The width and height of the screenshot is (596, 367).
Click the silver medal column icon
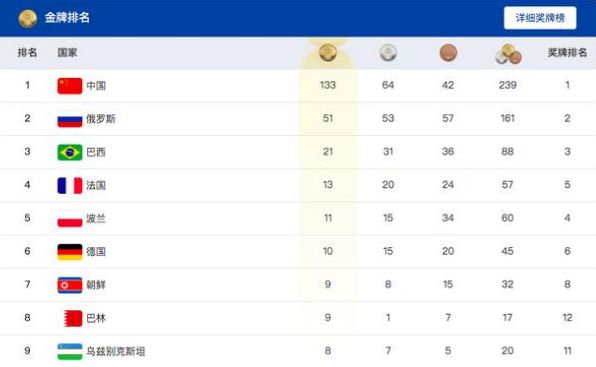(388, 52)
